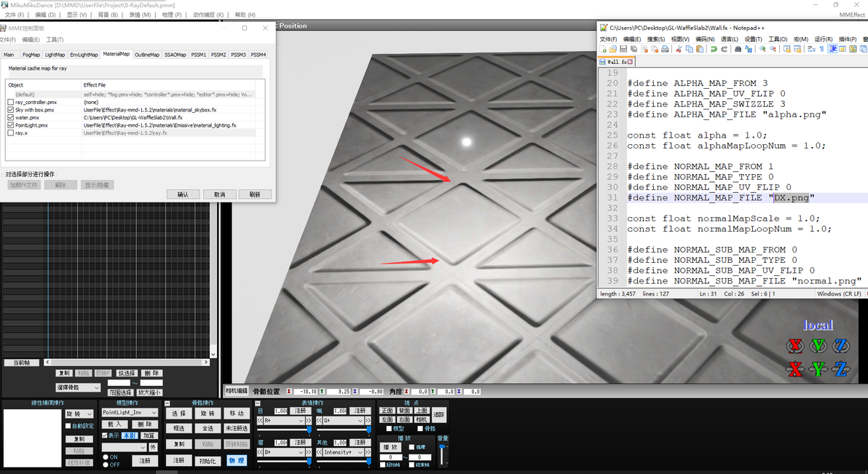Open 背景(B) menu in MikuMikuDance
The height and width of the screenshot is (474, 868).
point(107,15)
